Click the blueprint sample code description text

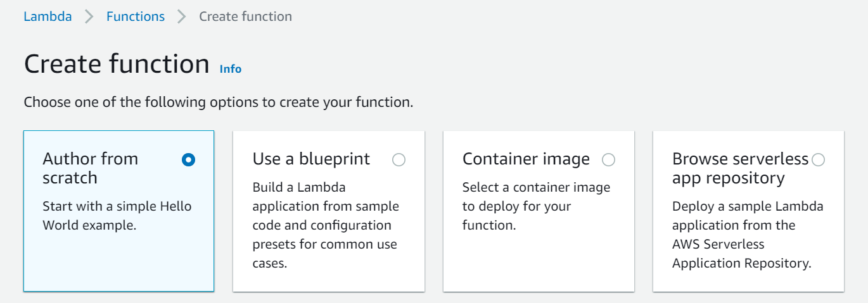point(326,225)
